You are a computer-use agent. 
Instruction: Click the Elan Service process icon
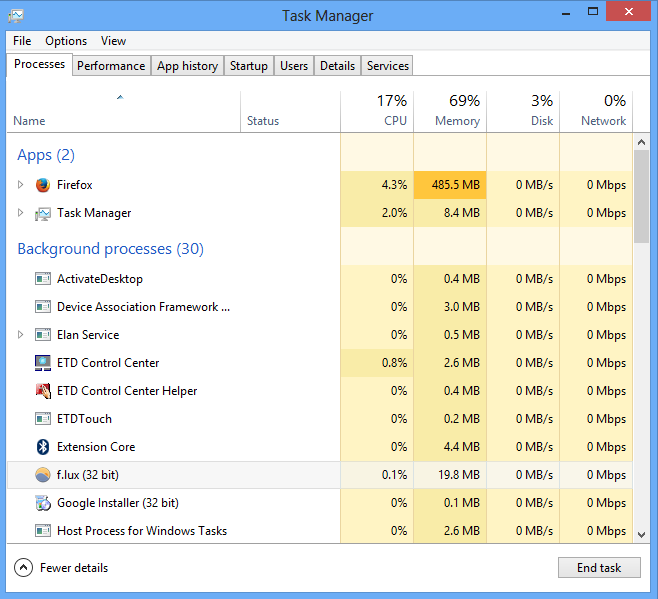click(x=43, y=335)
